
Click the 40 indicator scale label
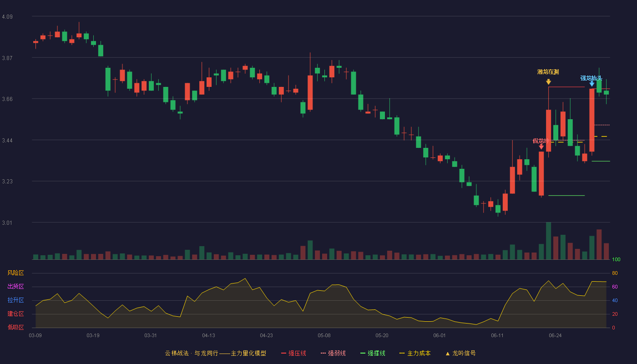coord(615,300)
